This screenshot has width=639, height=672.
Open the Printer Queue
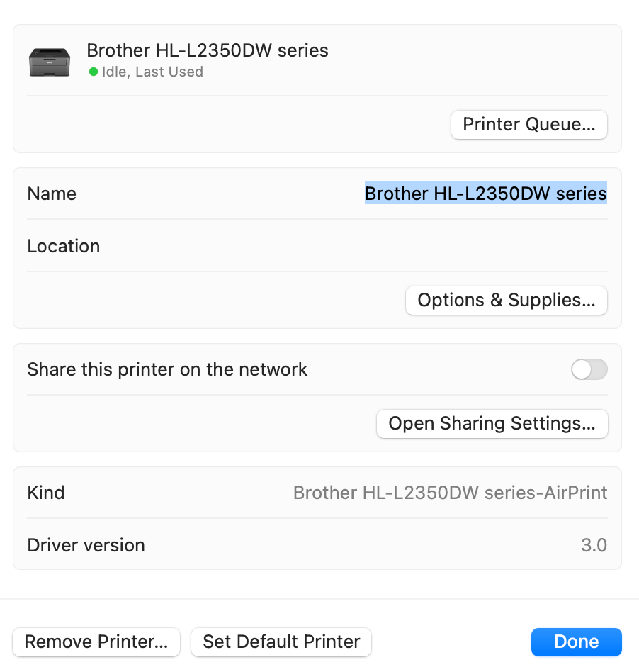(528, 124)
